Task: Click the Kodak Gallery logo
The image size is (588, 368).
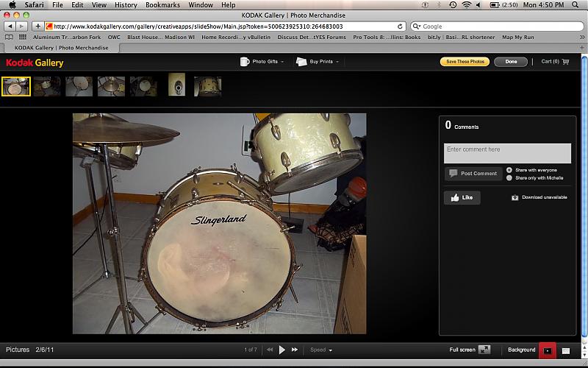Action: [35, 63]
